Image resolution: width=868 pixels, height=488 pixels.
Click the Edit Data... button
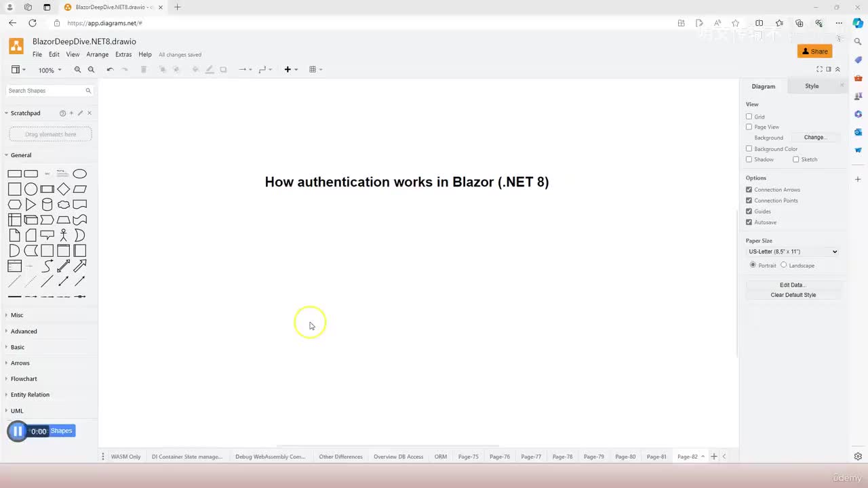point(793,285)
